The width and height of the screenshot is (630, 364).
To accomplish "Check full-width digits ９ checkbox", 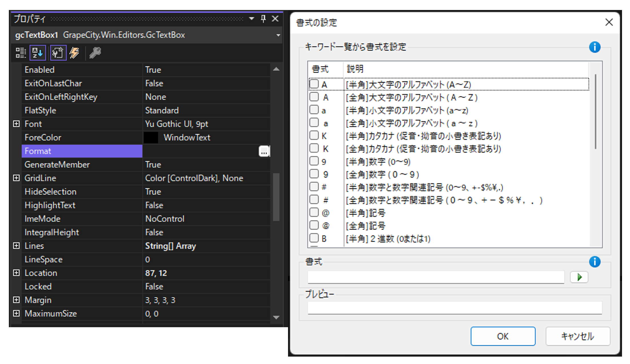I will coord(314,174).
